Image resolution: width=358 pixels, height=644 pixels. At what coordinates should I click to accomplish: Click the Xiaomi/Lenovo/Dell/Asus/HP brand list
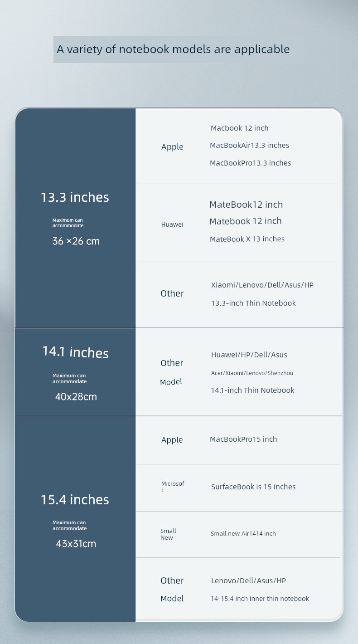click(262, 285)
